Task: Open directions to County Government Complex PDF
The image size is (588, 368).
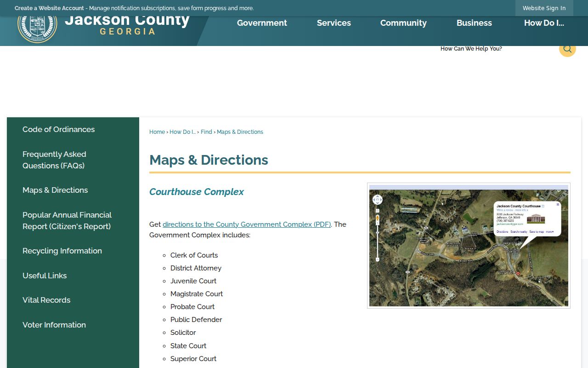Action: point(247,224)
